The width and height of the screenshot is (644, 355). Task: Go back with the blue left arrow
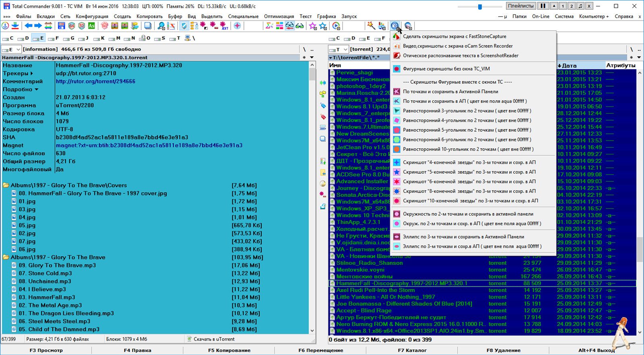pos(29,26)
